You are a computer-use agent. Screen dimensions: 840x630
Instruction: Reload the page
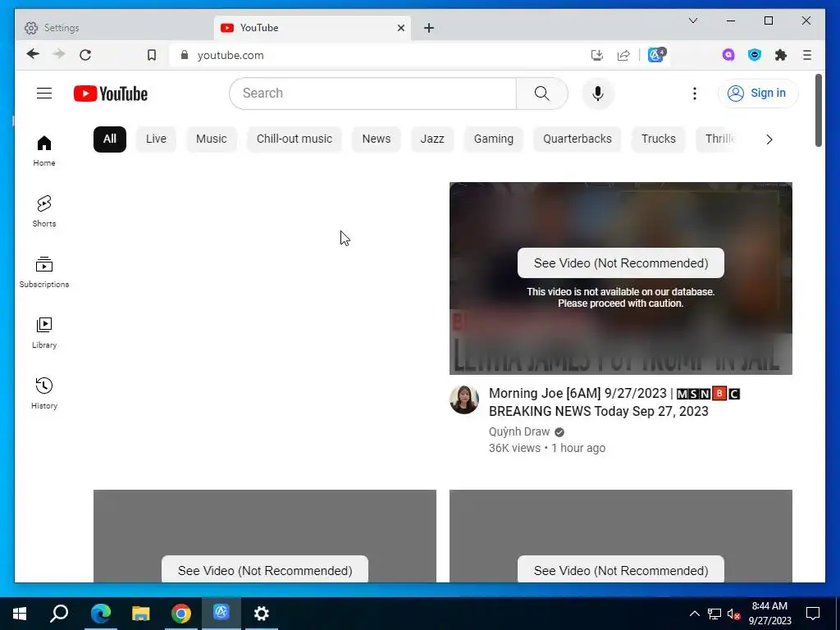tap(85, 55)
